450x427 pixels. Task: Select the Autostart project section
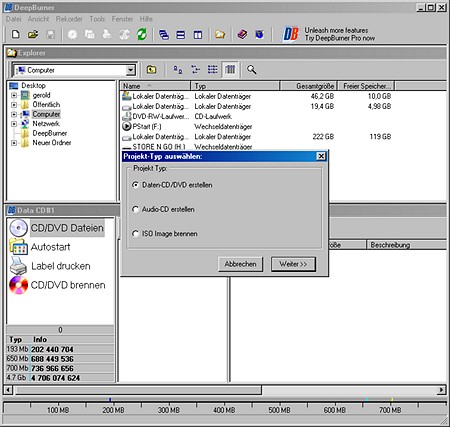pyautogui.click(x=40, y=247)
